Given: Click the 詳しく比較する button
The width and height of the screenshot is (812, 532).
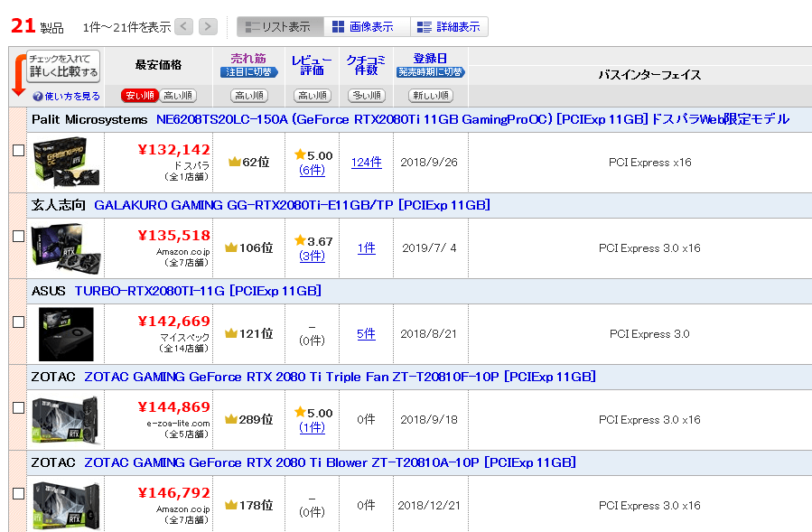Looking at the screenshot, I should pyautogui.click(x=63, y=66).
